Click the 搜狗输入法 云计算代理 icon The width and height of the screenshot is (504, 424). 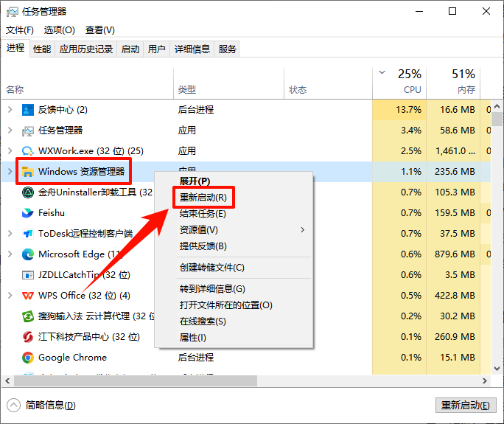pyautogui.click(x=28, y=316)
